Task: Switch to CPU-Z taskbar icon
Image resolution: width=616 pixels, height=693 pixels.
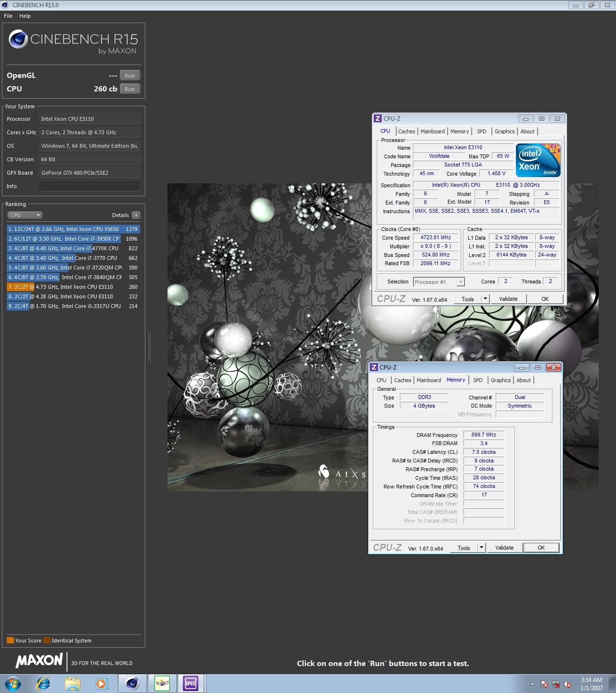Action: tap(191, 683)
